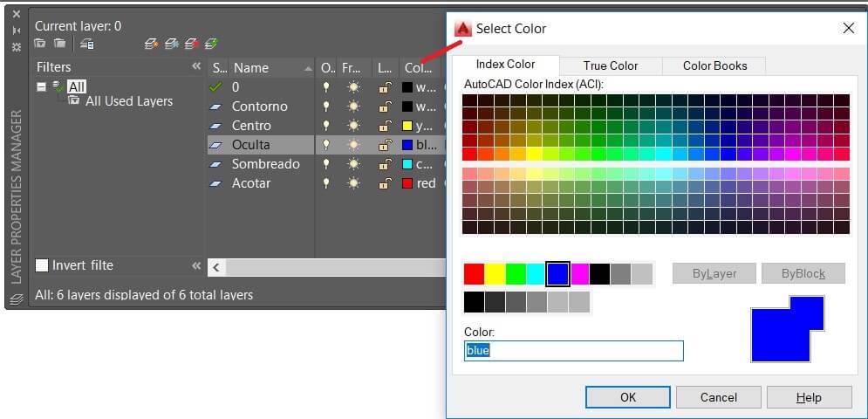This screenshot has height=419, width=868.
Task: Click the OK button in Select Color
Action: (628, 397)
